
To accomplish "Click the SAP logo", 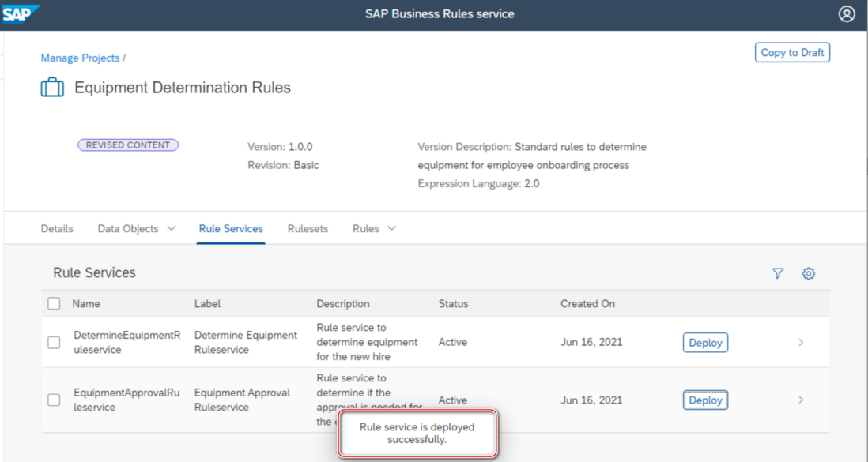I will pyautogui.click(x=21, y=14).
